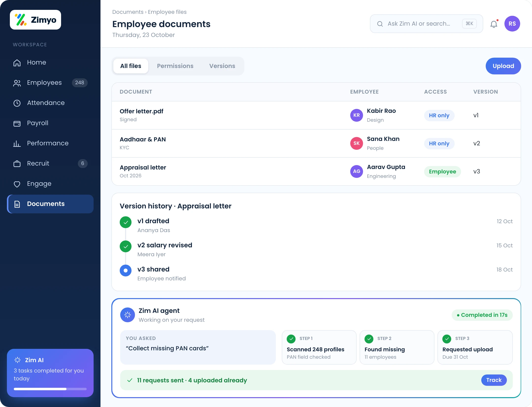This screenshot has width=532, height=407.
Task: Click the Performance bar chart icon
Action: click(x=17, y=143)
